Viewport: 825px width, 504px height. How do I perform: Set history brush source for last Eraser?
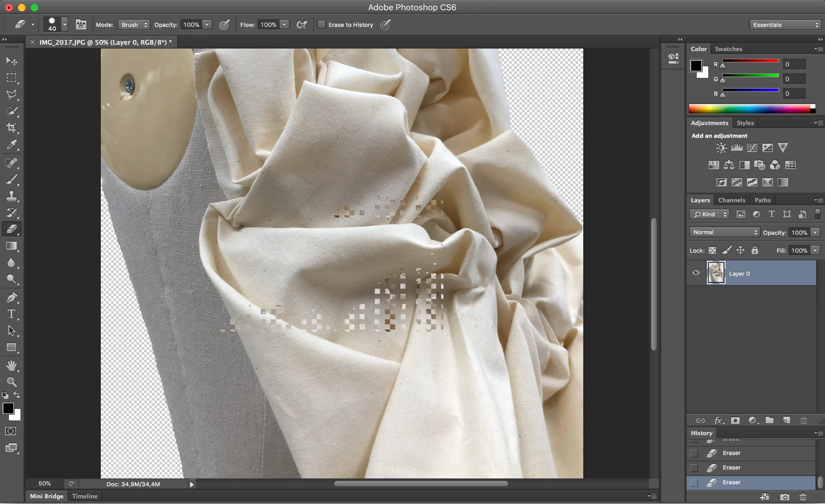(x=694, y=483)
